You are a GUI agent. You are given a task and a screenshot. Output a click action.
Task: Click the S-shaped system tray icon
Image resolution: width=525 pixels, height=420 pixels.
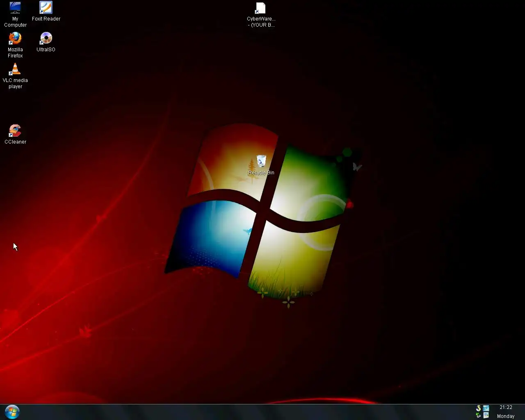click(x=478, y=408)
